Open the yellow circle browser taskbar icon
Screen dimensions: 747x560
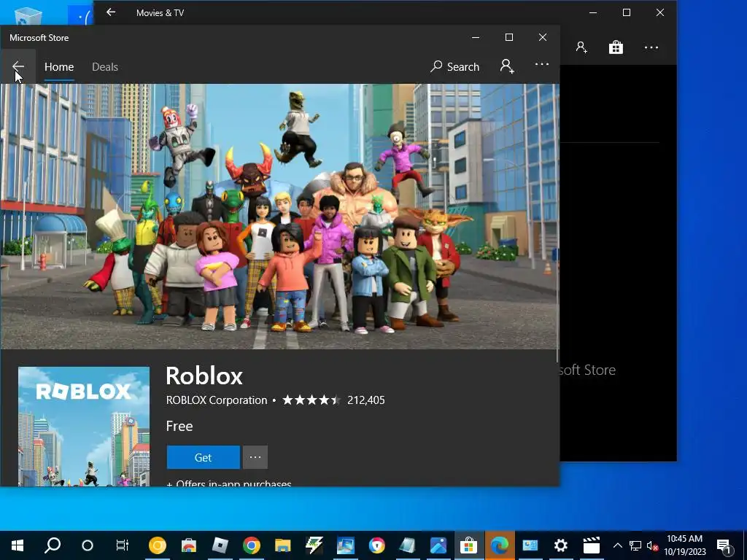pyautogui.click(x=158, y=545)
